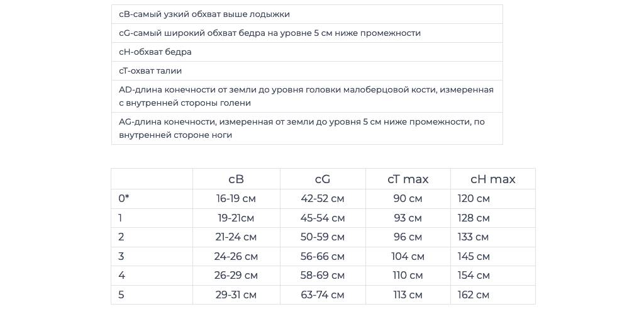Click the AD limb length description
Viewport: 644px width, 326px height.
[x=307, y=96]
